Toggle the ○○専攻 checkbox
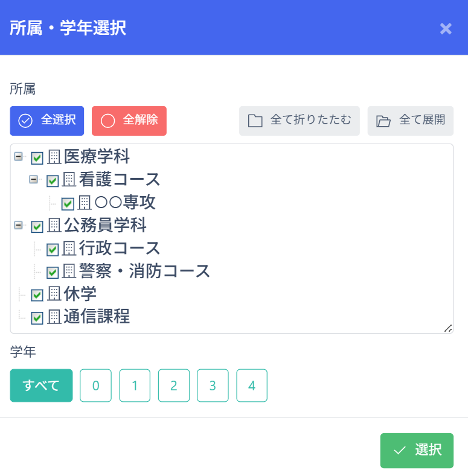Screen dimensions: 468x476 (68, 203)
